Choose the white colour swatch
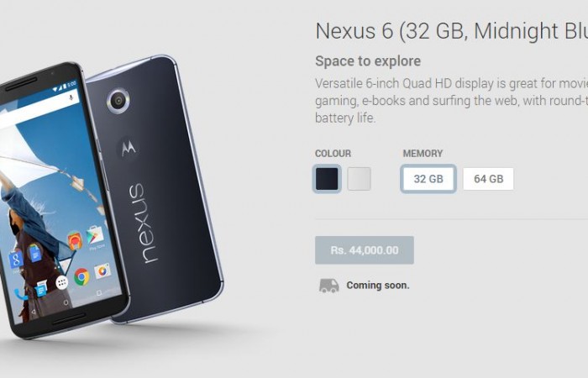 (359, 179)
